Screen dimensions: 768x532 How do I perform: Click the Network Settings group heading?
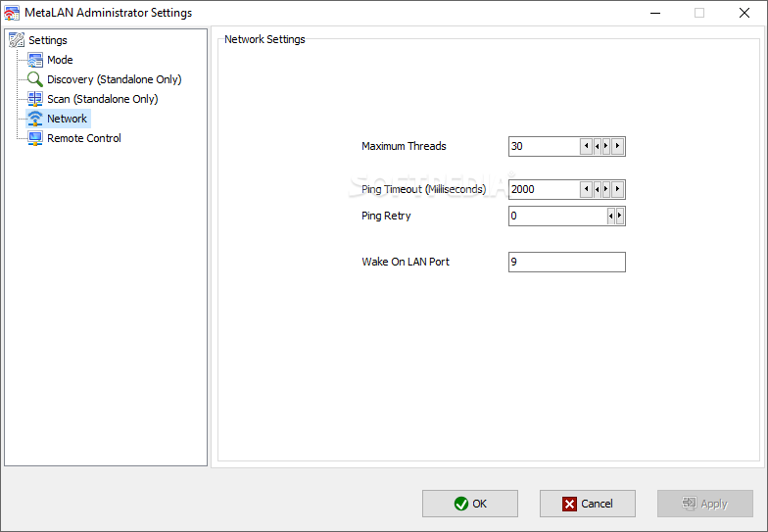pyautogui.click(x=264, y=39)
